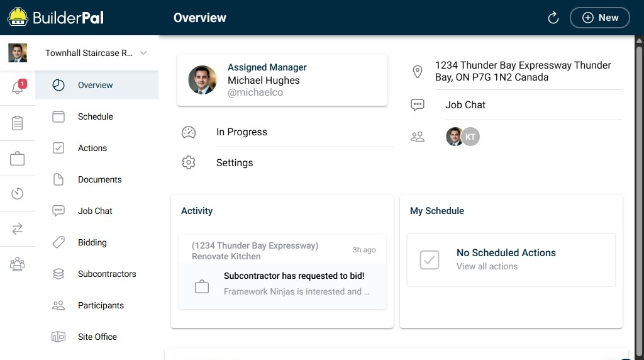
Task: Open the Settings row with gear icon
Action: pyautogui.click(x=234, y=162)
